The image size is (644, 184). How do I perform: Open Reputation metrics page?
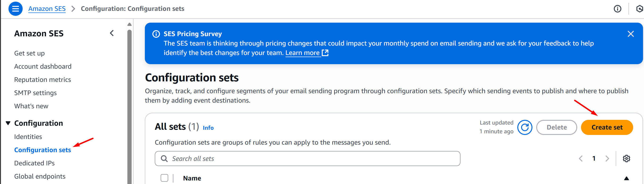coord(42,80)
